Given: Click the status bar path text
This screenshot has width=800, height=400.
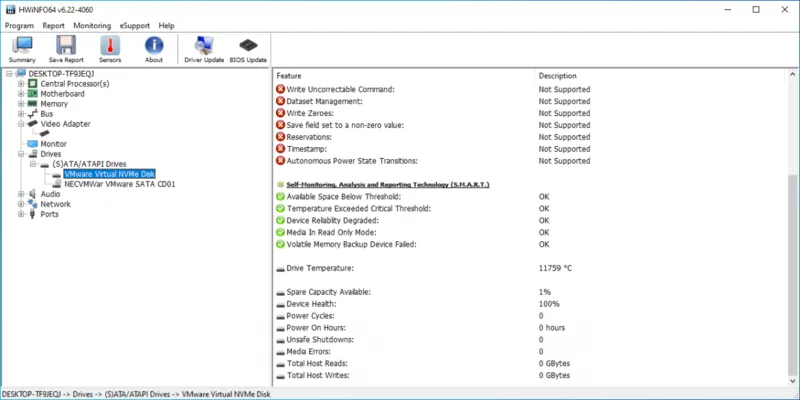Looking at the screenshot, I should point(136,394).
